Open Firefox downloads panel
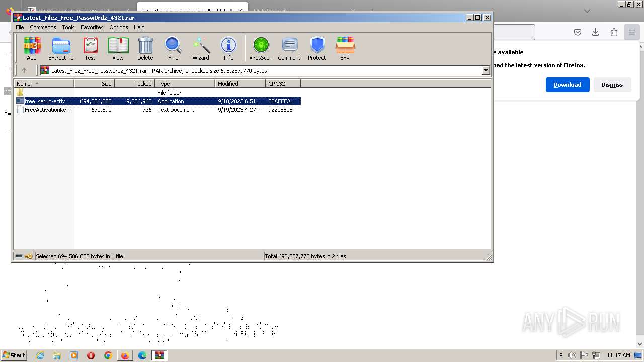 point(596,32)
